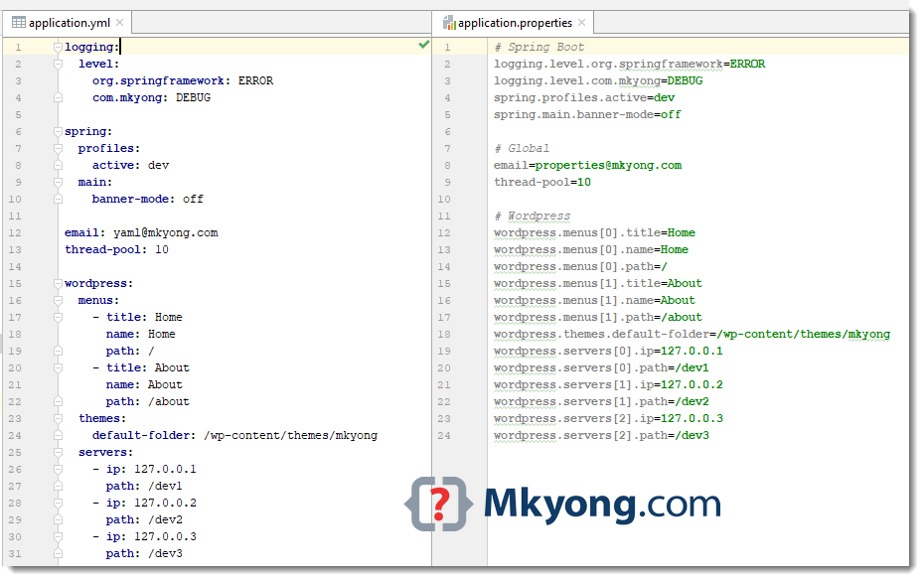Click the Mkyong.com text
Screen dimensions: 924x581
[x=601, y=504]
